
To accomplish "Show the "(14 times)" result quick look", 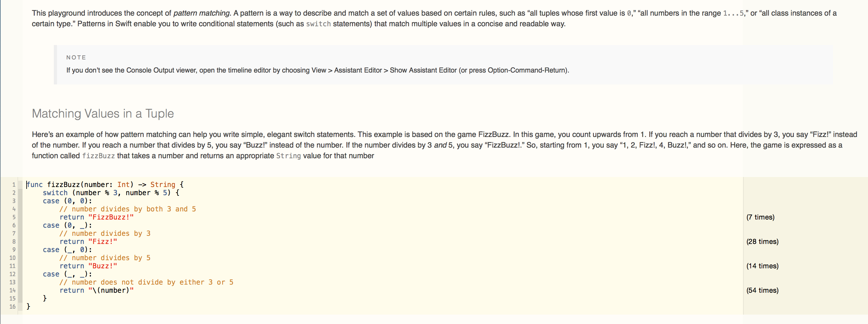I will [762, 266].
